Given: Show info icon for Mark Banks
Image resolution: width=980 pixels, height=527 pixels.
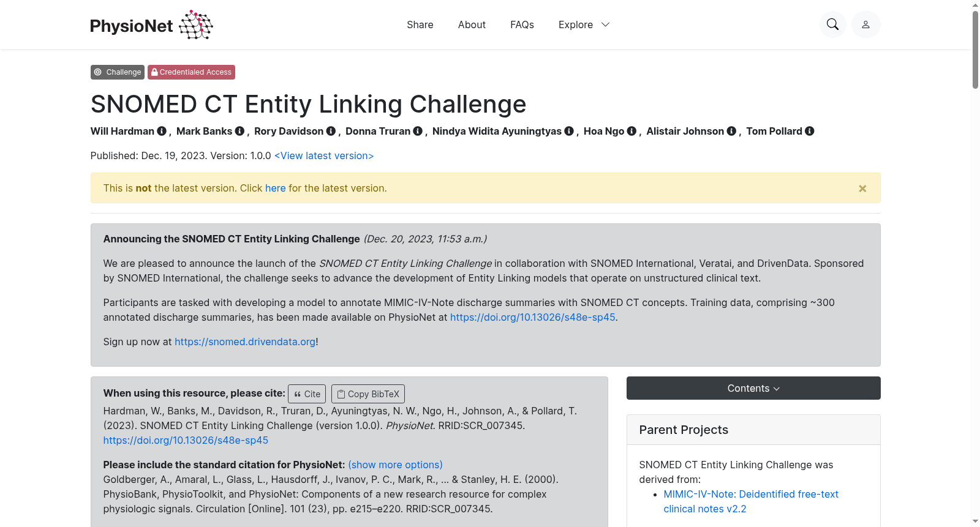Looking at the screenshot, I should pyautogui.click(x=239, y=131).
